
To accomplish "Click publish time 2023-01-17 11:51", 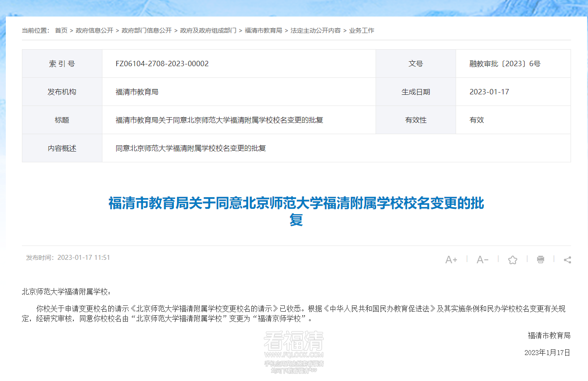I will 68,258.
